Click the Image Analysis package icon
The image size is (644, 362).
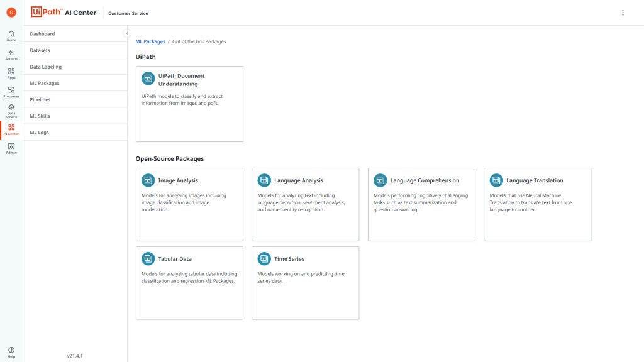pyautogui.click(x=148, y=180)
